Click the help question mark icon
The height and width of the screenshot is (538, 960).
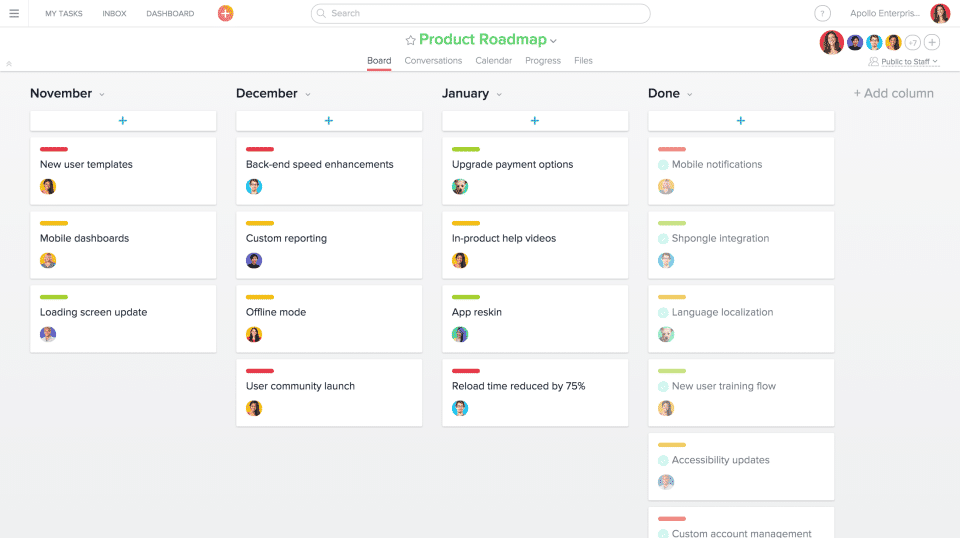[x=822, y=14]
